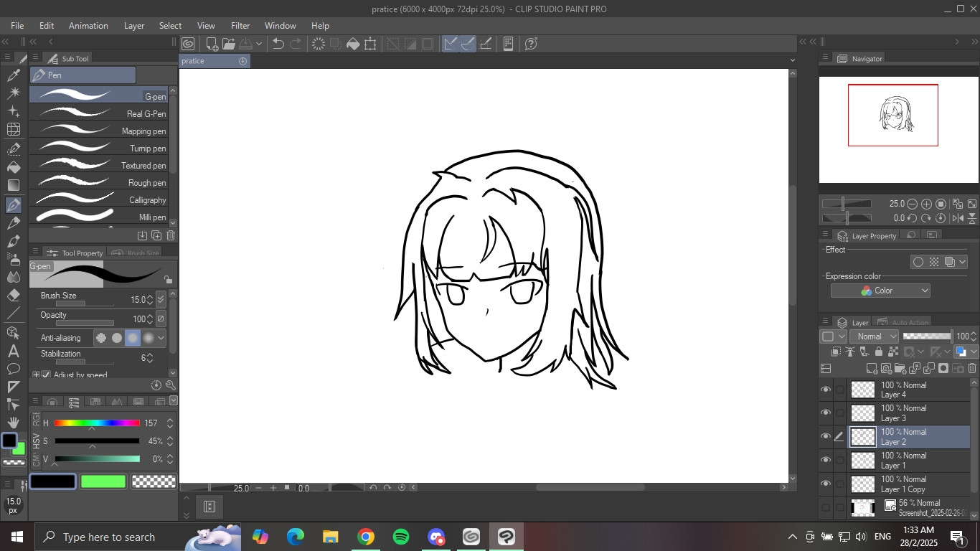
Task: Click zoom in icon in Navigator
Action: [x=926, y=204]
